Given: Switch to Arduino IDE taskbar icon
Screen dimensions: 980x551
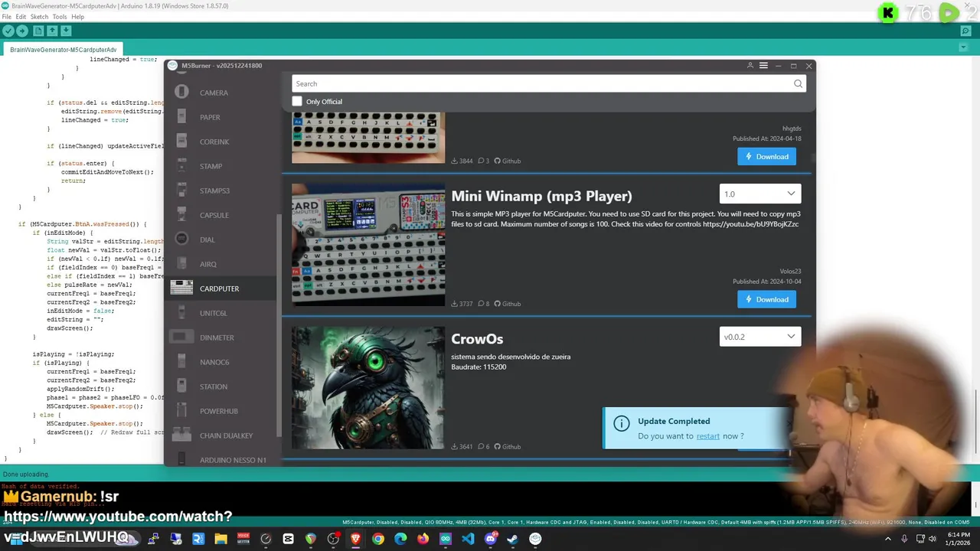Looking at the screenshot, I should click(x=446, y=539).
